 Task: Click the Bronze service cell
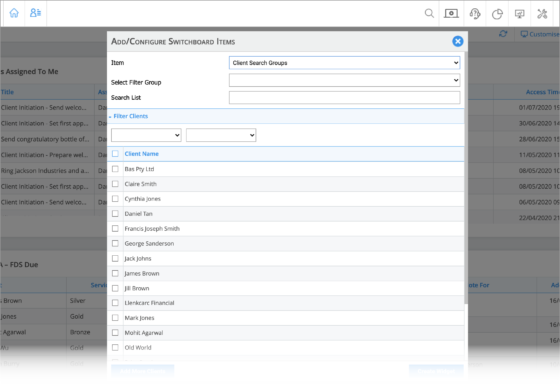coord(80,332)
